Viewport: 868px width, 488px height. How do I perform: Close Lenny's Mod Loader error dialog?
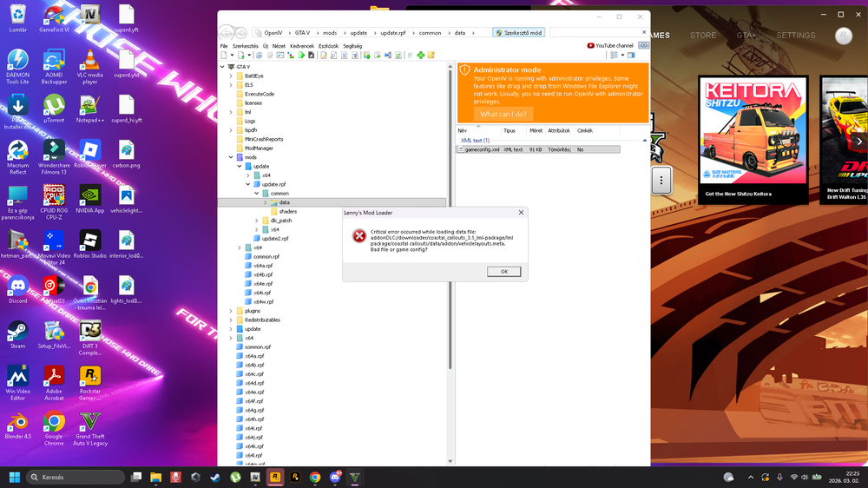521,213
